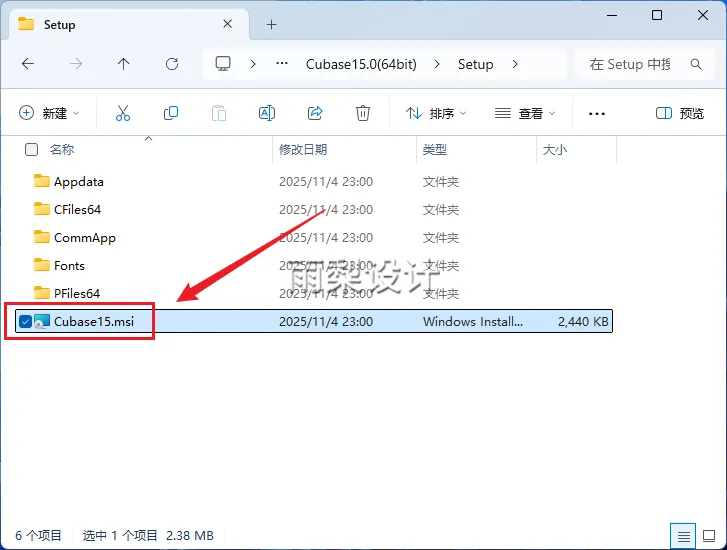The image size is (727, 550).
Task: Switch to large icons view in status bar
Action: 709,537
